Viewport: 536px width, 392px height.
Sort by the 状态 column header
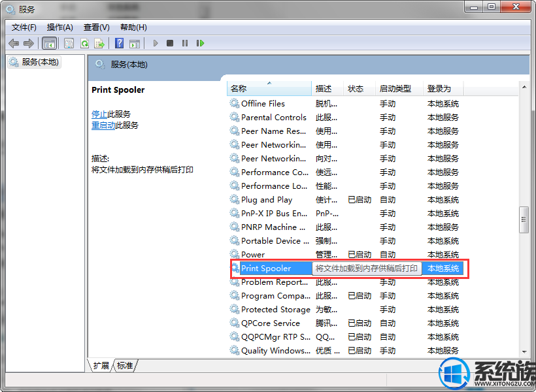pos(360,88)
